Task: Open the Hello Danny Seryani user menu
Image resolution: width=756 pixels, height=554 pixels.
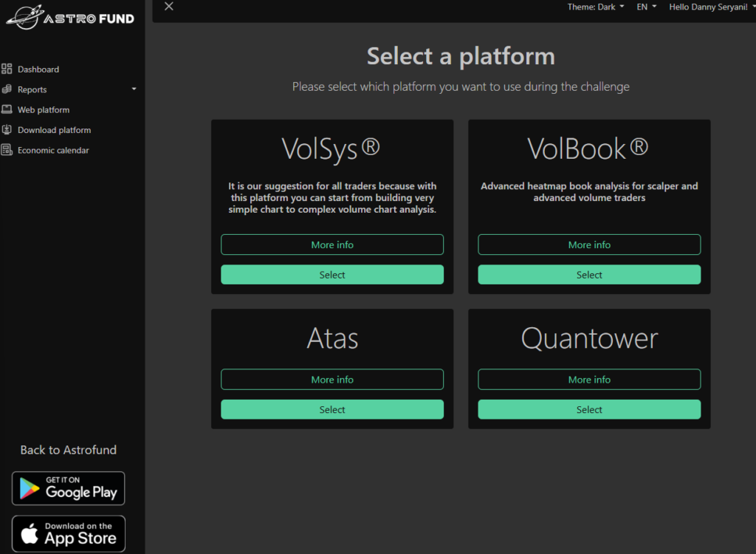Action: pyautogui.click(x=711, y=7)
